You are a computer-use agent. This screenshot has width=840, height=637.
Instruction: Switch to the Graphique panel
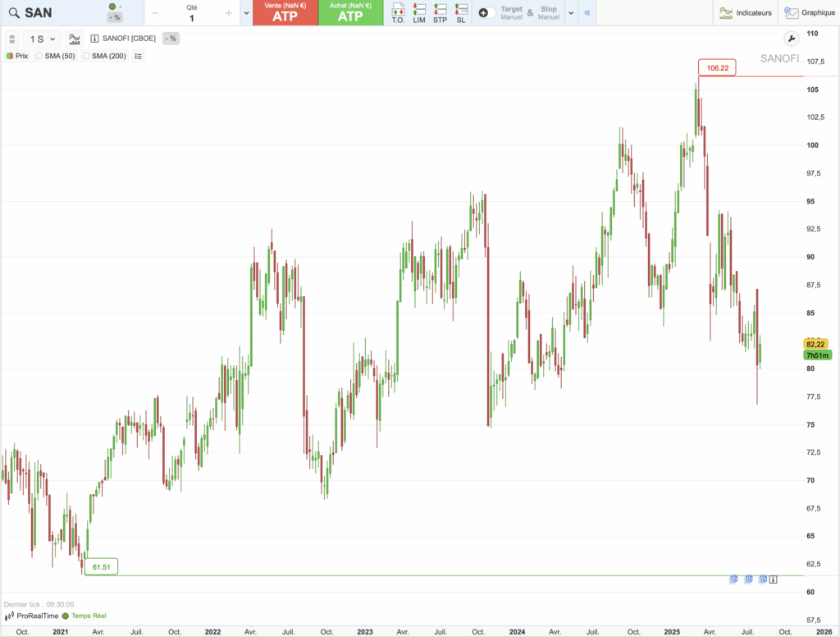click(x=810, y=12)
